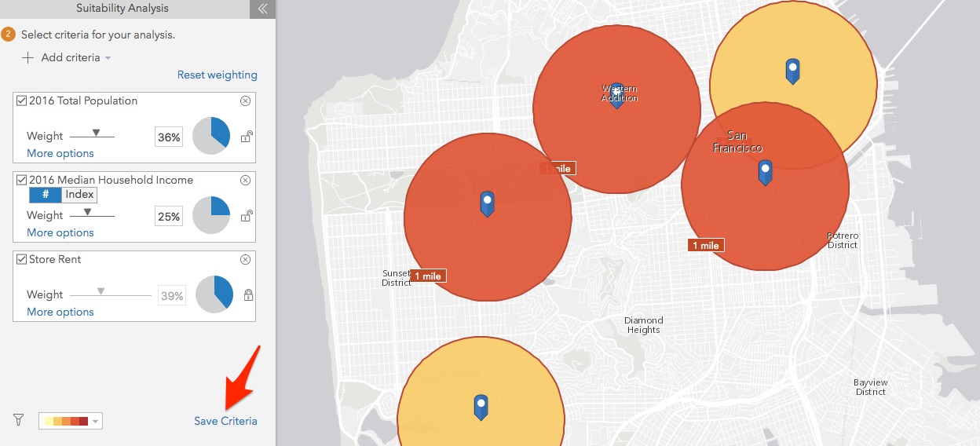Screen dimensions: 980x446
Task: Click the 1 mile label near Potrero
Action: pyautogui.click(x=705, y=245)
